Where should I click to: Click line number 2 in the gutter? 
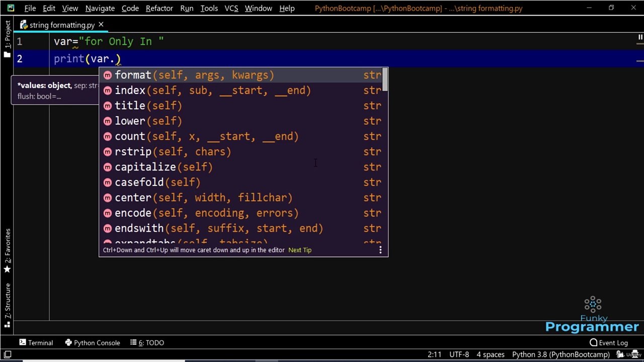point(20,59)
